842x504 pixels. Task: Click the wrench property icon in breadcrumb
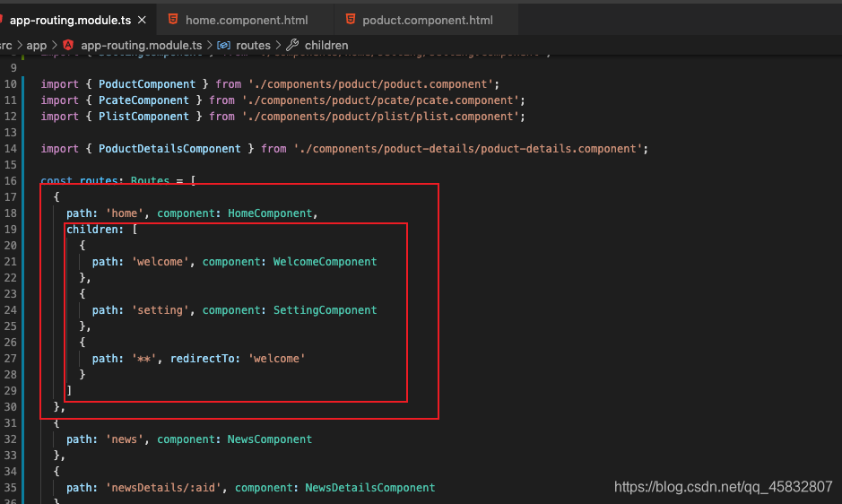click(292, 45)
